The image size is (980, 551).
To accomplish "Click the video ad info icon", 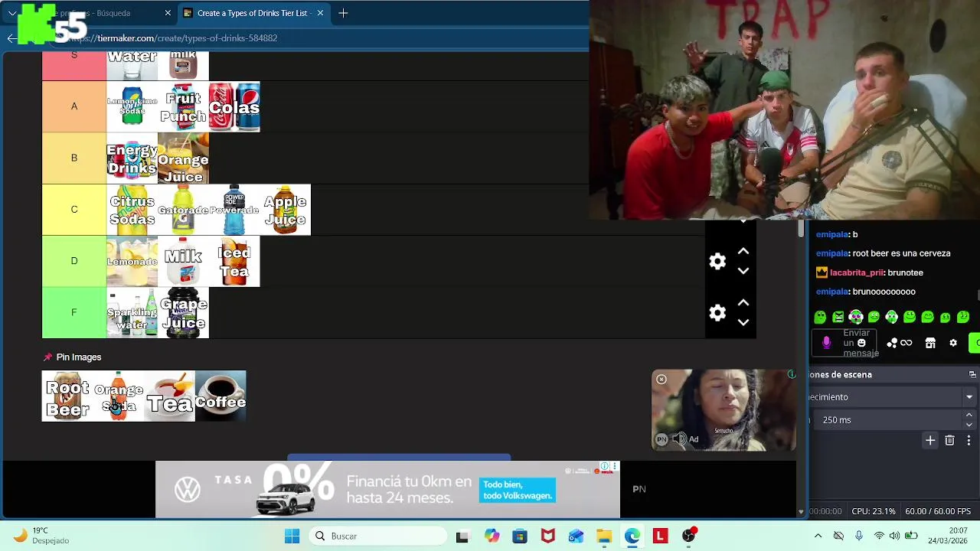I will (792, 374).
